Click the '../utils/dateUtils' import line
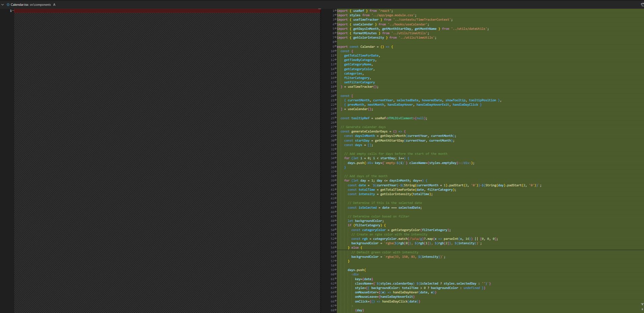644x313 pixels. pyautogui.click(x=413, y=29)
